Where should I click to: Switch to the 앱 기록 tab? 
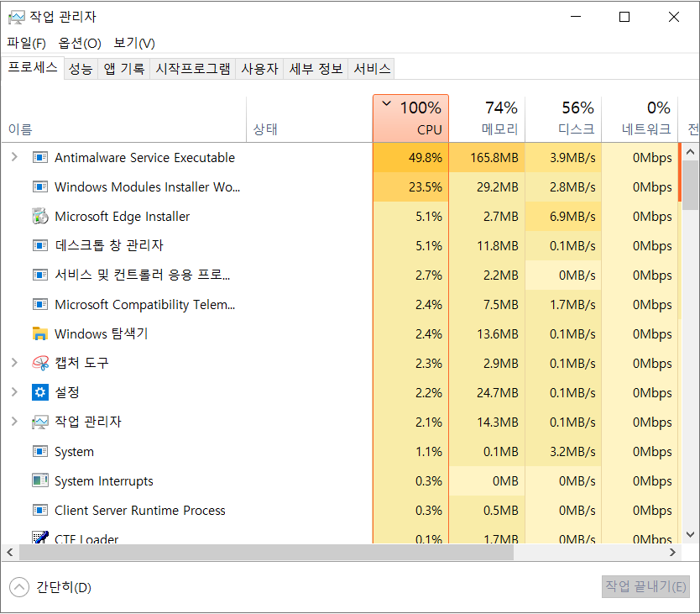pyautogui.click(x=124, y=69)
